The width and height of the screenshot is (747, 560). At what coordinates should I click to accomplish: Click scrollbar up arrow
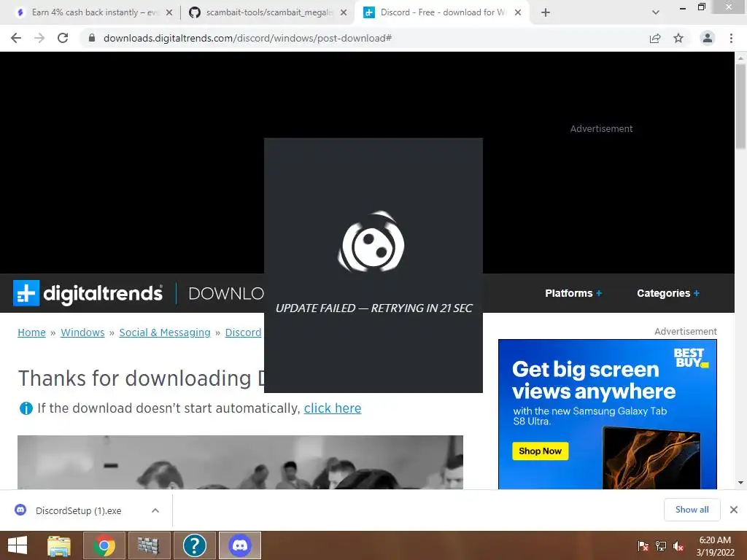(x=740, y=57)
